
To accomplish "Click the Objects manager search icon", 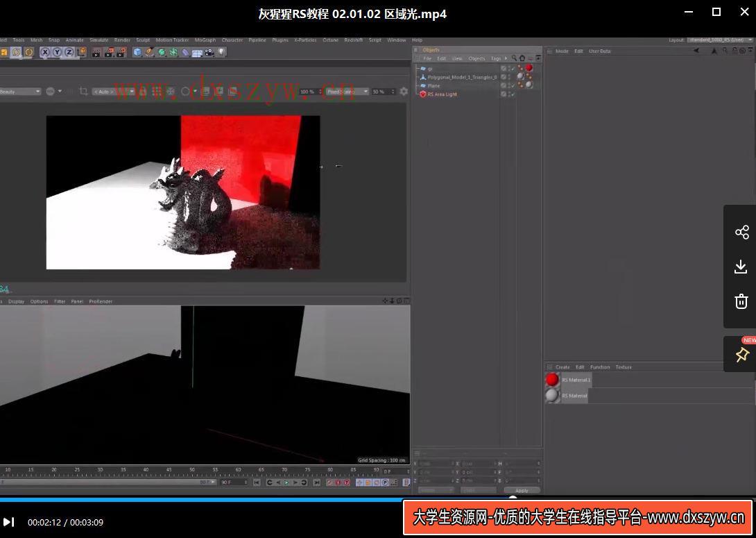I will (x=514, y=58).
